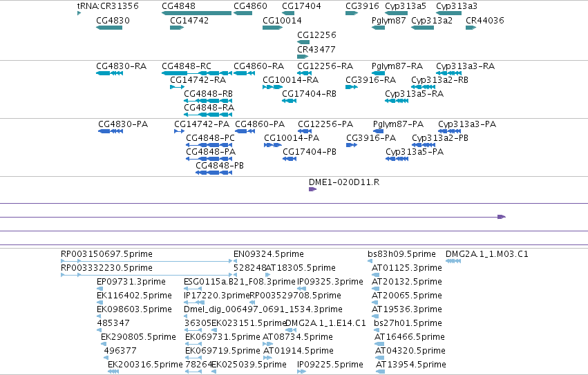Click the CG3916 gene label

pos(362,6)
